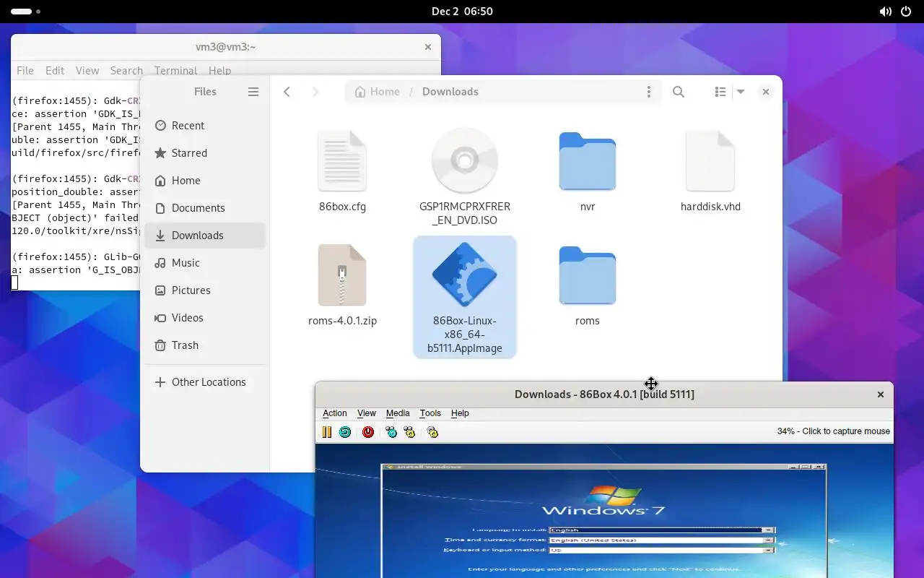924x578 pixels.
Task: Select the harddisk.vhd file
Action: 710,161
